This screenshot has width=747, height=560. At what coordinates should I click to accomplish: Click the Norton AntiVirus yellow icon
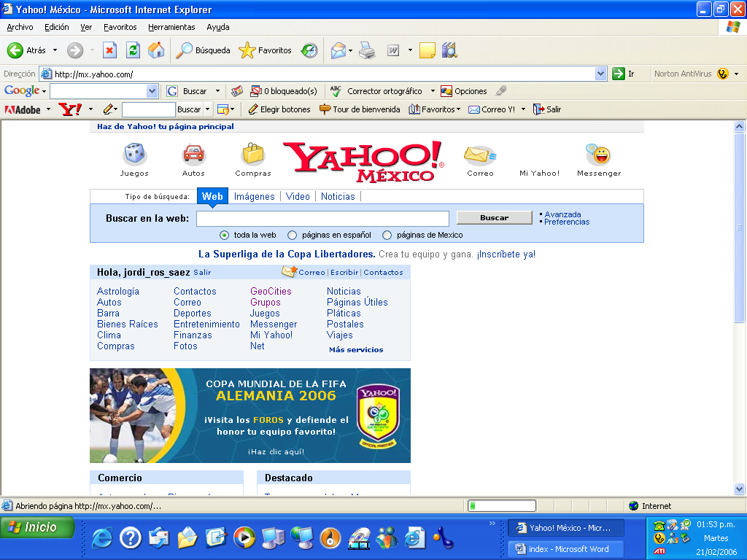point(723,74)
